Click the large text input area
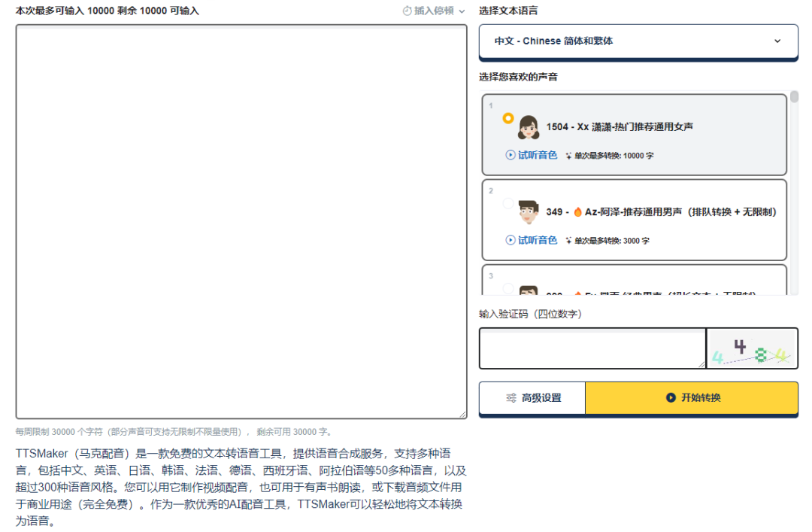Screen dimensions: 812x532 [241, 221]
